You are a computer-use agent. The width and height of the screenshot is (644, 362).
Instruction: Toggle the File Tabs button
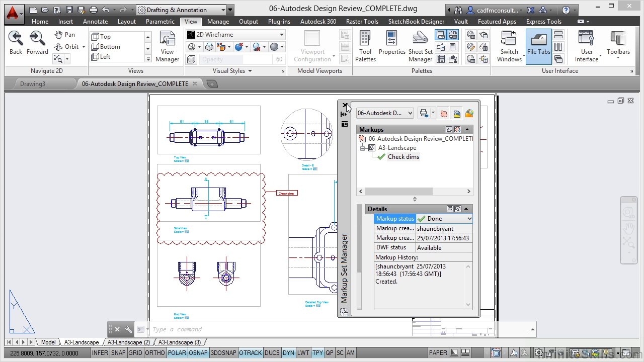539,46
